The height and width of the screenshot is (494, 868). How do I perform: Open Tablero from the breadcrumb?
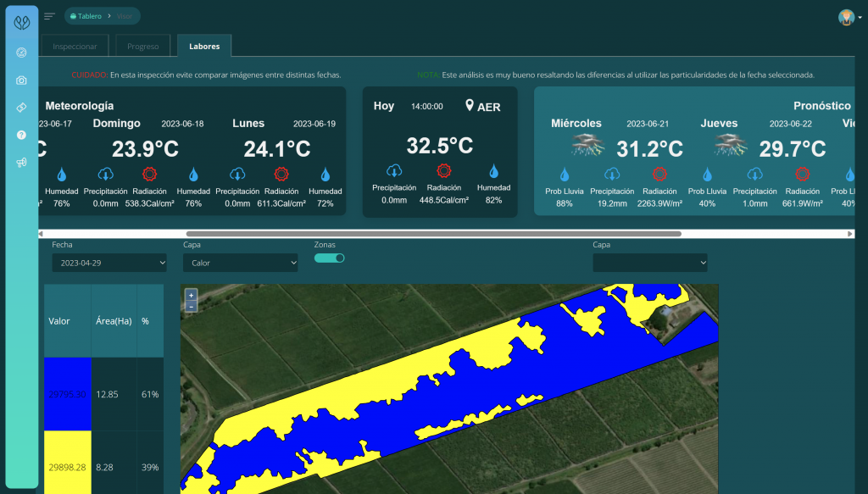pyautogui.click(x=87, y=14)
